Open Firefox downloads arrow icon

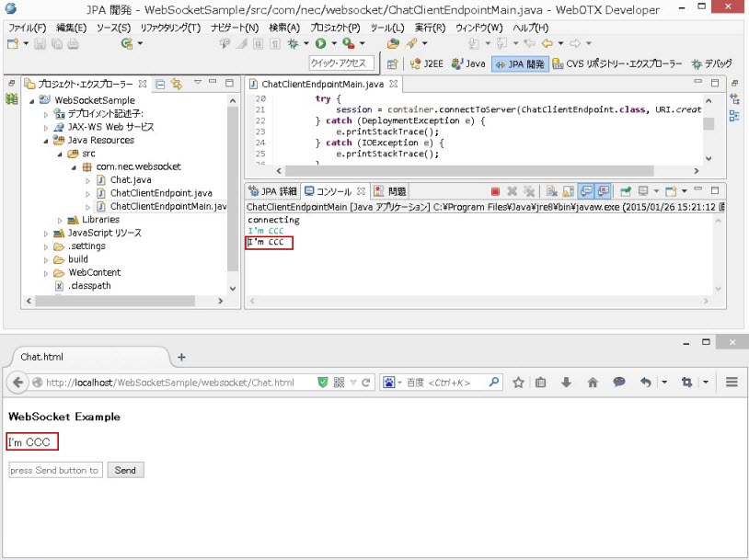[567, 382]
